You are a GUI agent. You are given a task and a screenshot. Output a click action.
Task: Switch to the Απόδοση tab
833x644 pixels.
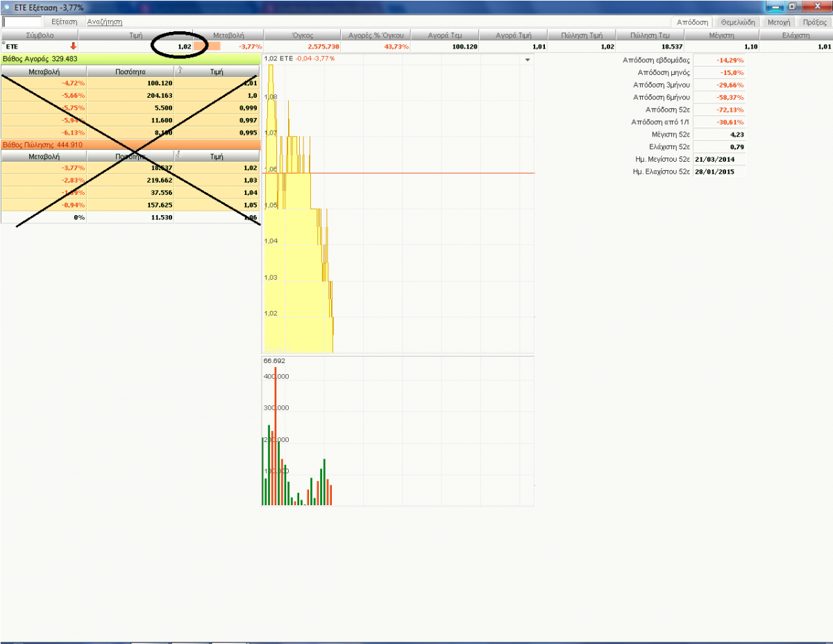point(693,22)
